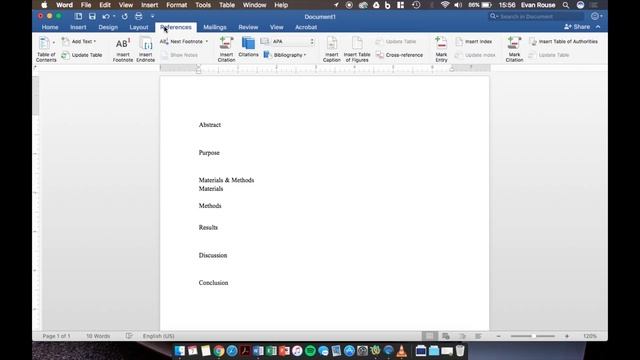Open the Acrobat ribbon tab
This screenshot has width=640, height=360.
click(x=306, y=27)
